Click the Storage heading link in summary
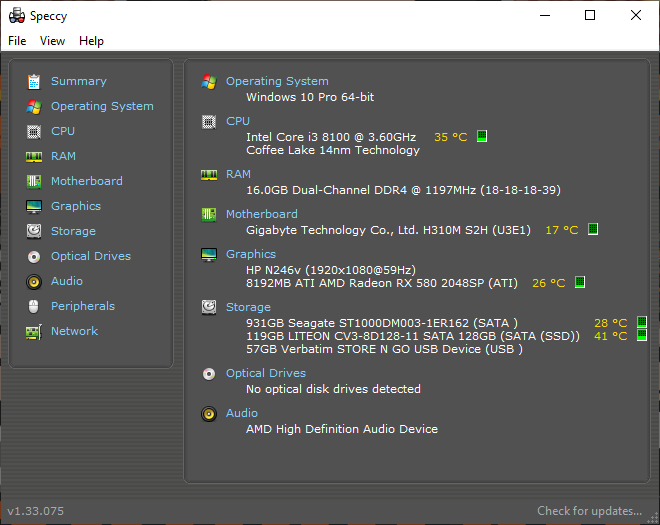Screen dimensions: 660x525 point(248,307)
